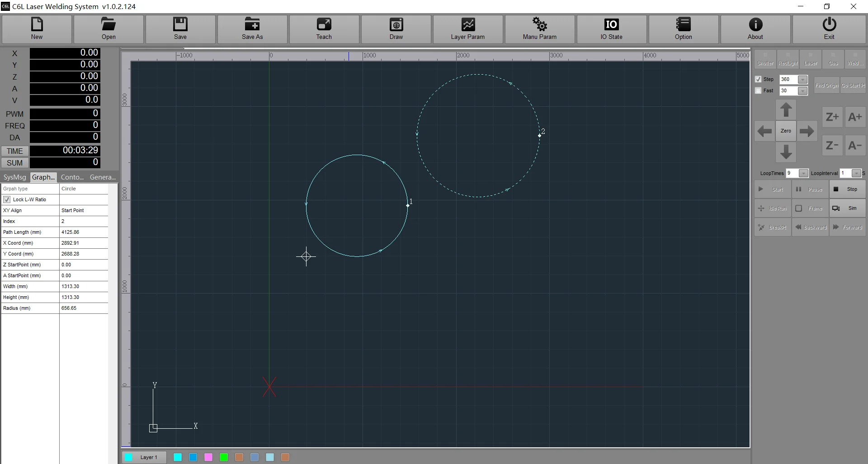Jog left with left arrow

point(765,131)
